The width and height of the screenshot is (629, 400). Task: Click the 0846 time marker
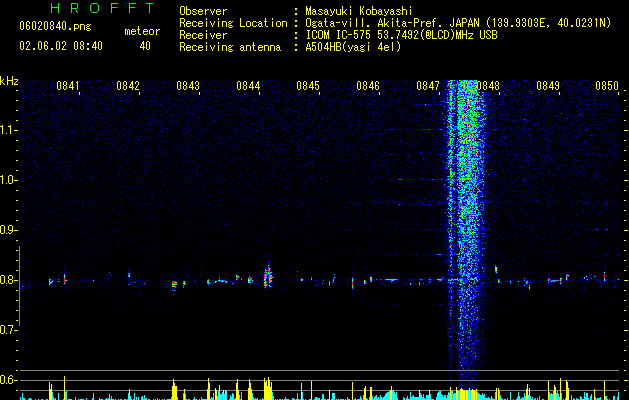(x=368, y=86)
